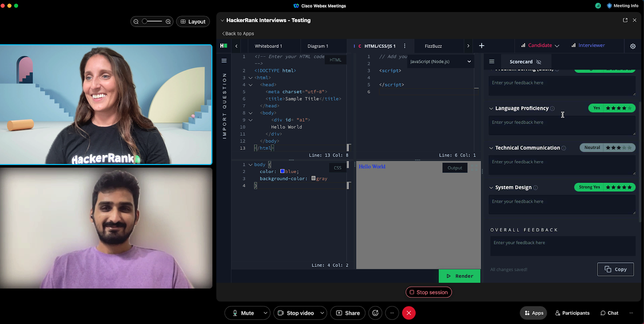The height and width of the screenshot is (324, 644).
Task: Collapse HackerRank Interviews - Testing header chevron
Action: tap(222, 20)
